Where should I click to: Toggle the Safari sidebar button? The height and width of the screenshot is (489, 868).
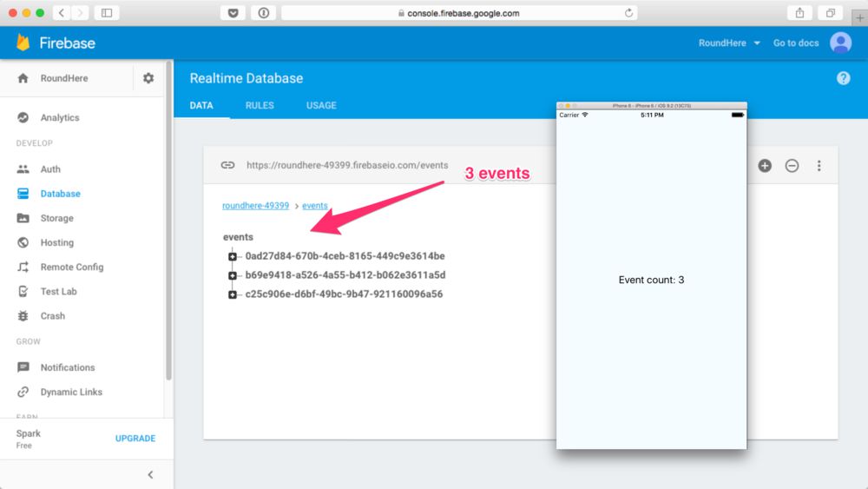107,13
